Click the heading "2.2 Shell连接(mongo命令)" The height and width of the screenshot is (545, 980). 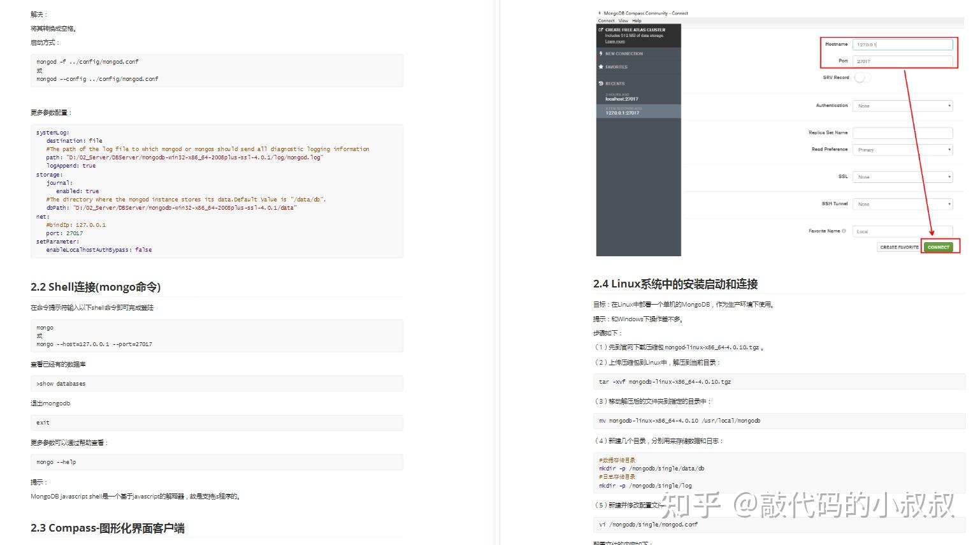point(96,287)
